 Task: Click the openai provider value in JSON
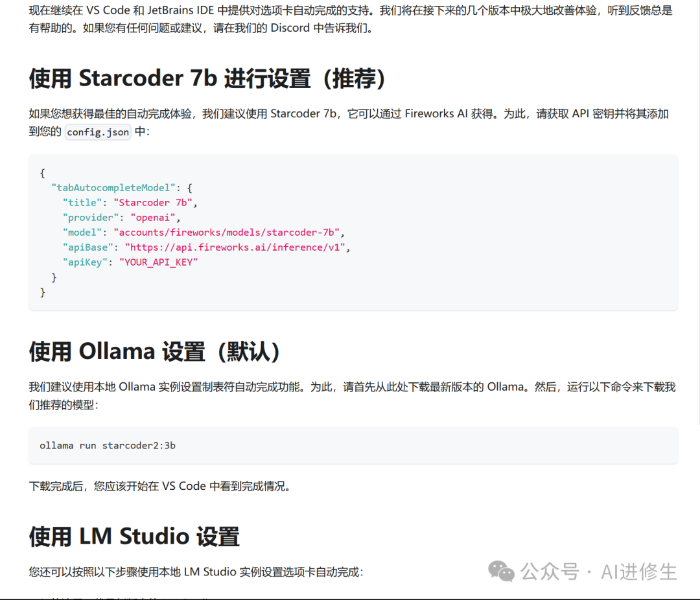153,217
